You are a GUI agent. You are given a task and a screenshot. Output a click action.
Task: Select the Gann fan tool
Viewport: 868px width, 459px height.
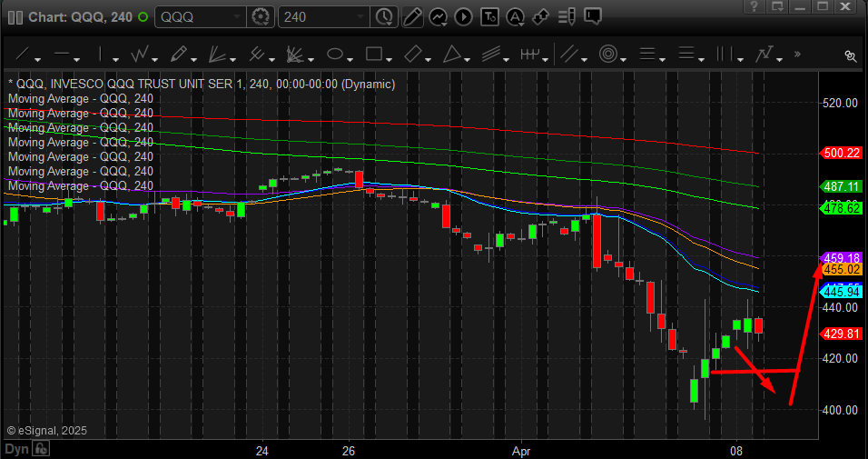click(x=294, y=55)
